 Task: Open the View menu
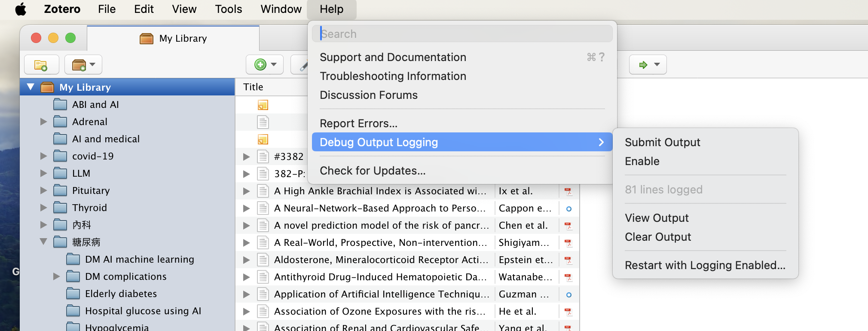tap(184, 9)
